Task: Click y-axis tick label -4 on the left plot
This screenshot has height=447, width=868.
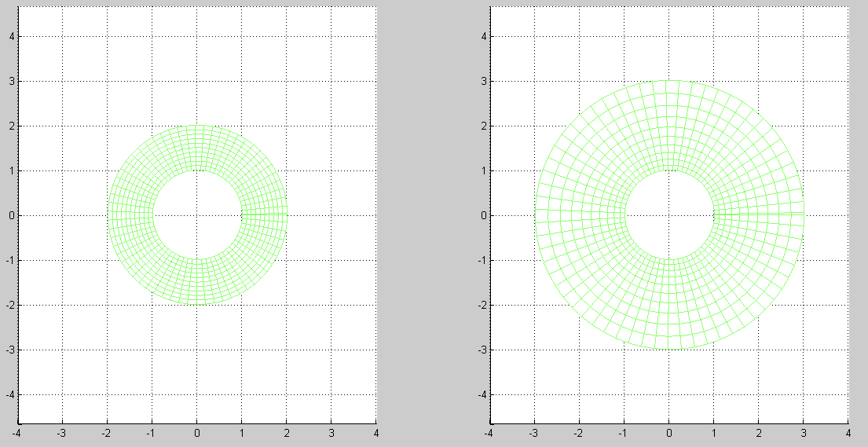Action: coord(9,394)
